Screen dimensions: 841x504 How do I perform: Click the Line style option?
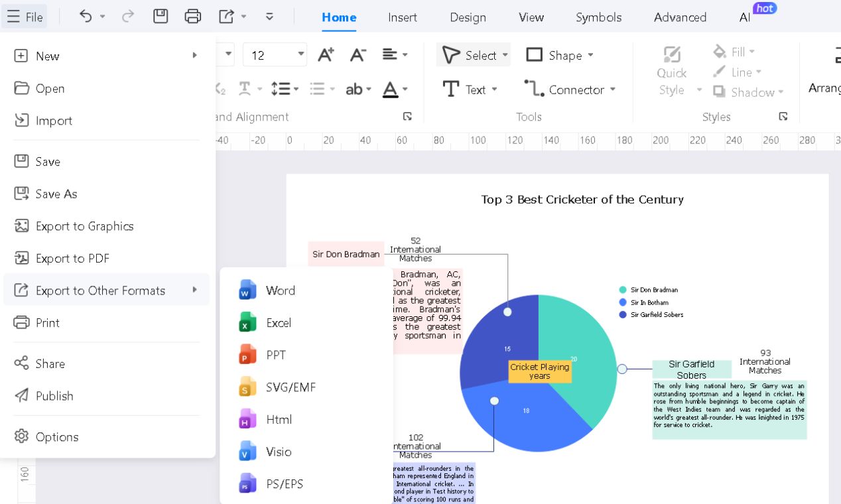pos(736,72)
